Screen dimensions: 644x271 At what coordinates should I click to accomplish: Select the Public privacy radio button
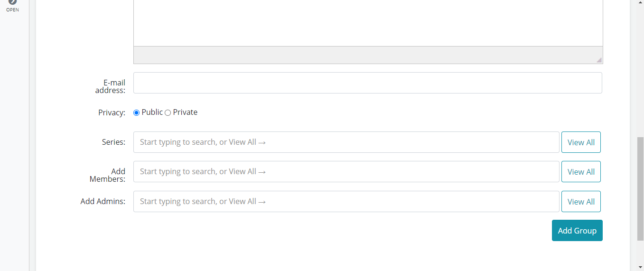137,112
